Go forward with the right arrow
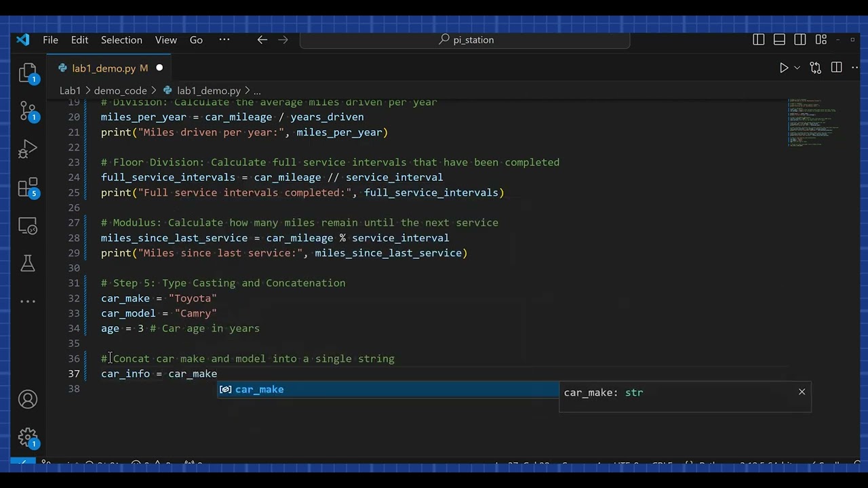 coord(283,40)
